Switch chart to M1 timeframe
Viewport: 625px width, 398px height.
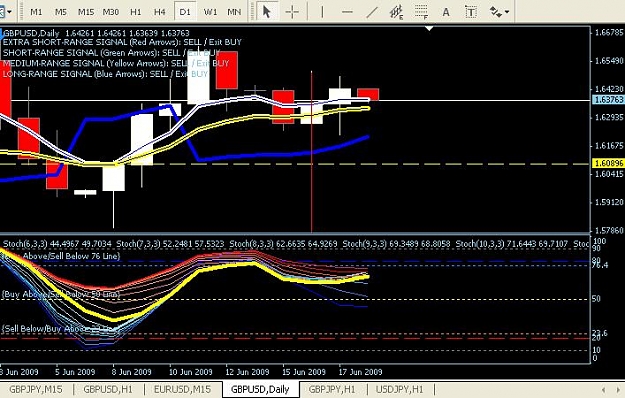(x=36, y=12)
